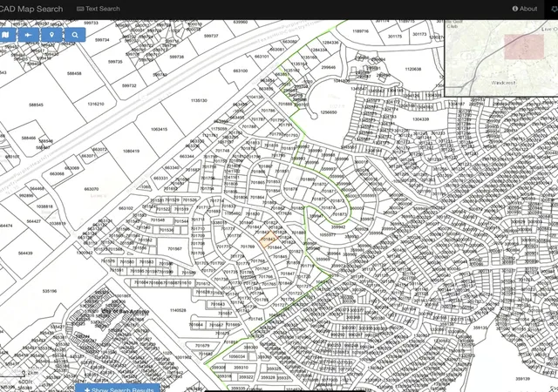The image size is (558, 392).
Task: Expand the Show Search Results panel
Action: pyautogui.click(x=118, y=388)
